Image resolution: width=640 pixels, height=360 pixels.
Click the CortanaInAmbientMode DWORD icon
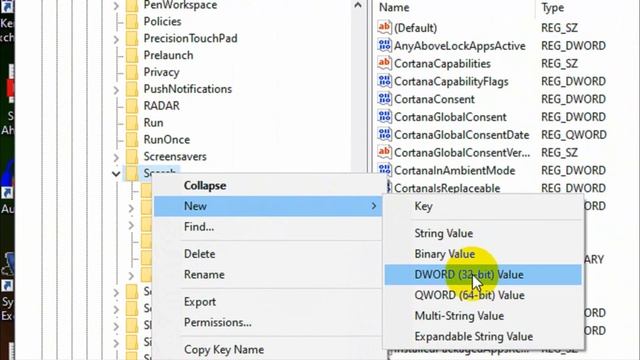pos(384,170)
